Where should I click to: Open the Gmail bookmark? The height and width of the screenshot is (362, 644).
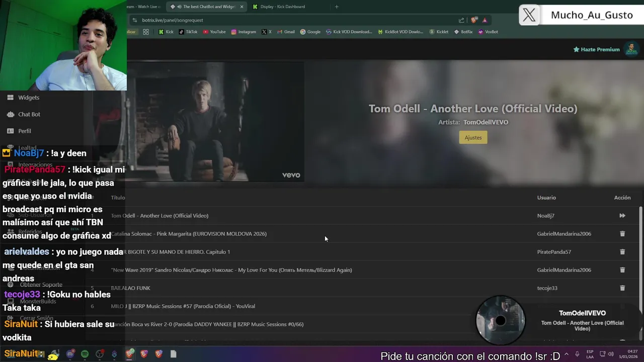pyautogui.click(x=286, y=32)
